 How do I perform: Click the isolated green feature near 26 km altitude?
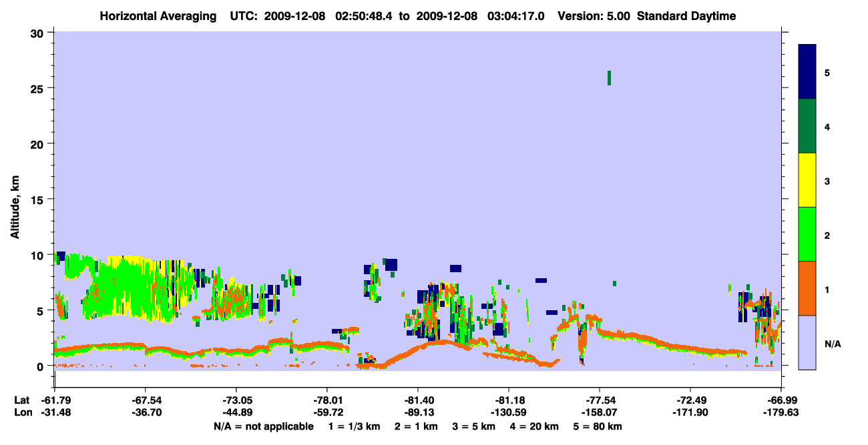[609, 78]
